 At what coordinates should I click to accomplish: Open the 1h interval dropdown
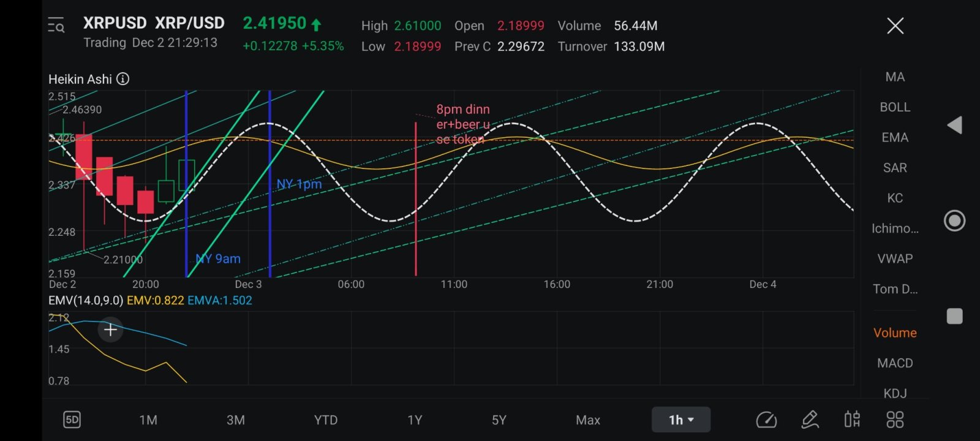pos(681,420)
